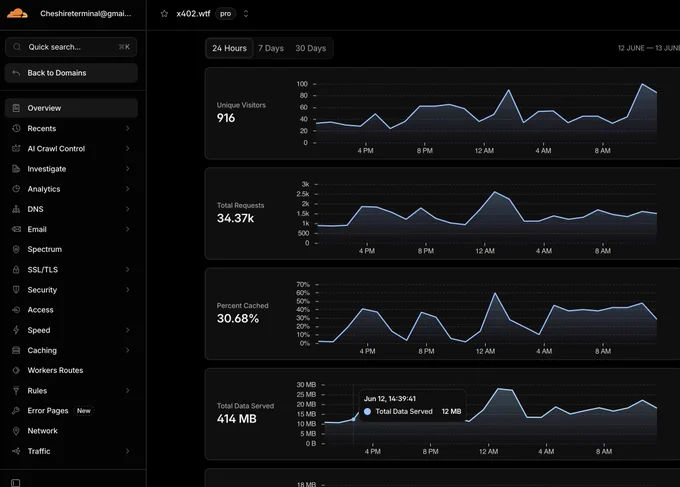Screen dimensions: 680x487
Task: Click the Overview sidebar icon
Action: [x=16, y=108]
